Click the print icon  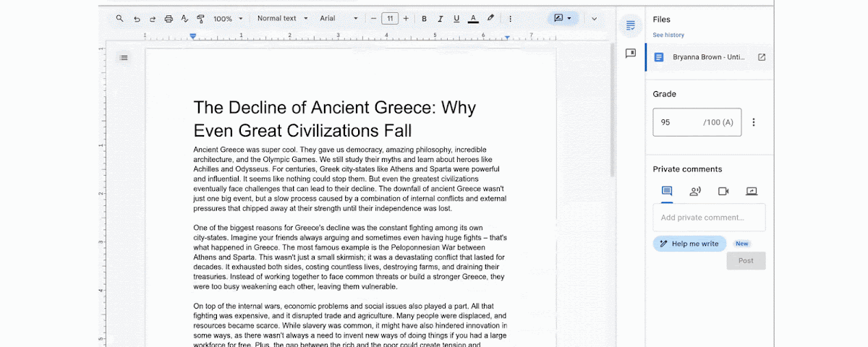pyautogui.click(x=169, y=19)
